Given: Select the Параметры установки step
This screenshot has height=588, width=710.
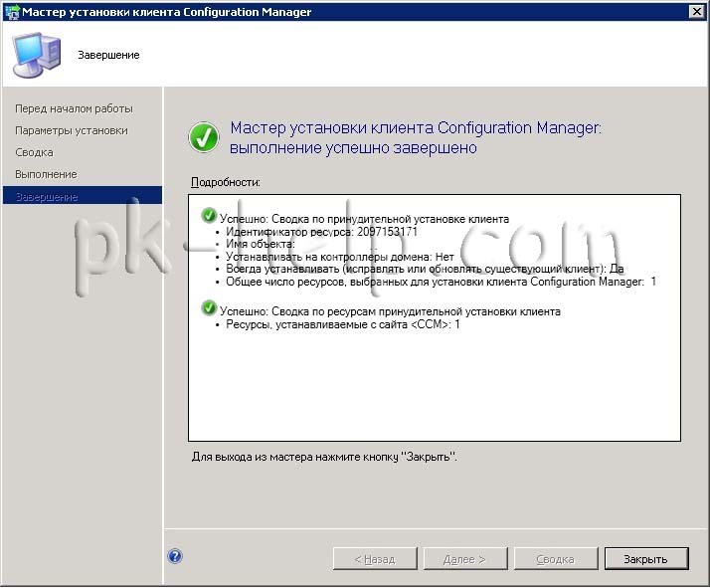Looking at the screenshot, I should pyautogui.click(x=72, y=130).
